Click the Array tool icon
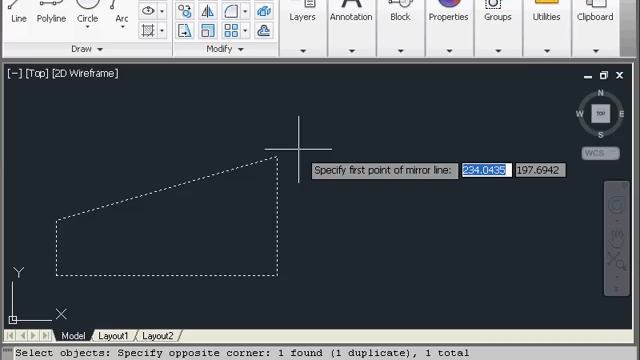640x360 pixels. click(231, 31)
